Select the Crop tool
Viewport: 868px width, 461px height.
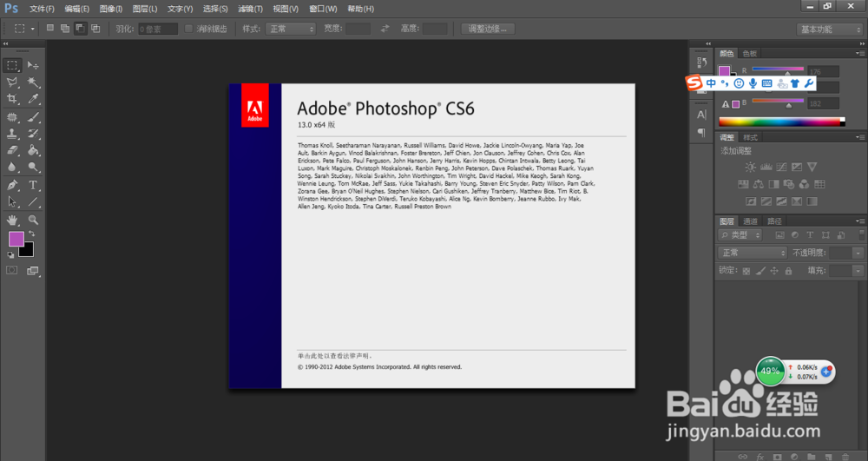12,99
